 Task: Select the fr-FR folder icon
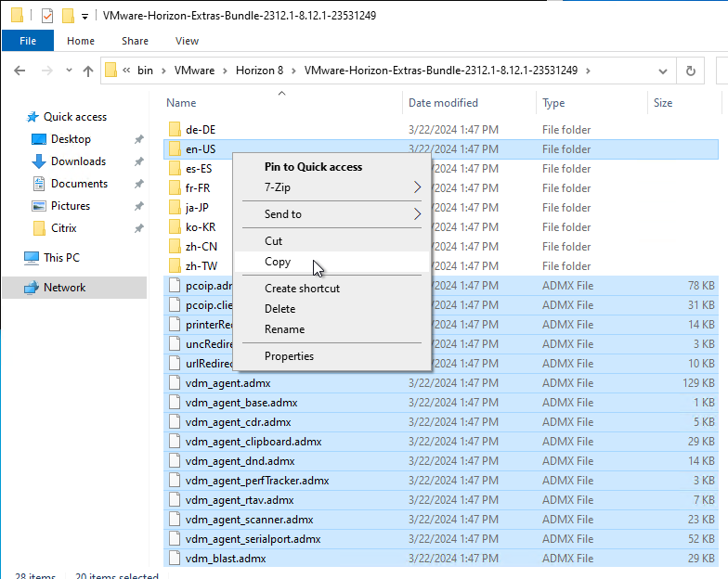click(x=175, y=187)
